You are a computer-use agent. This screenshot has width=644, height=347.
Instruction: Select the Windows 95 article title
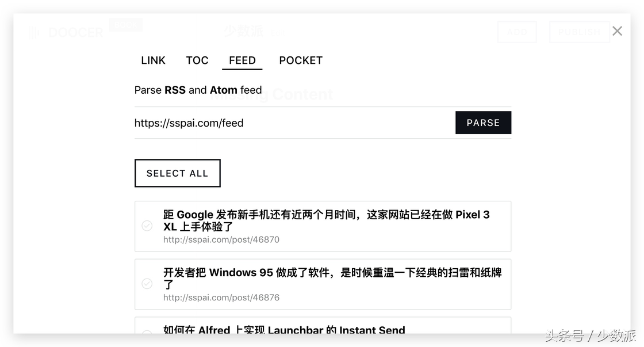(332, 279)
